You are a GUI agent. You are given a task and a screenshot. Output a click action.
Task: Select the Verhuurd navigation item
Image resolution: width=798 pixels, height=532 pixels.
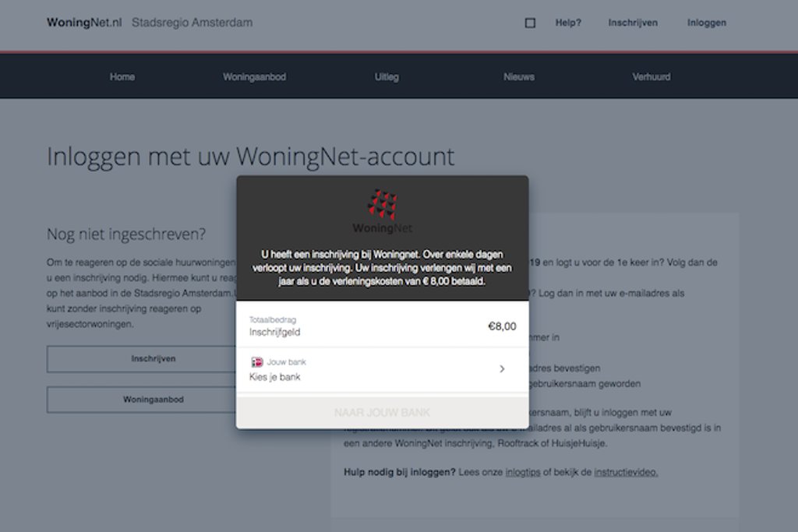tap(651, 77)
